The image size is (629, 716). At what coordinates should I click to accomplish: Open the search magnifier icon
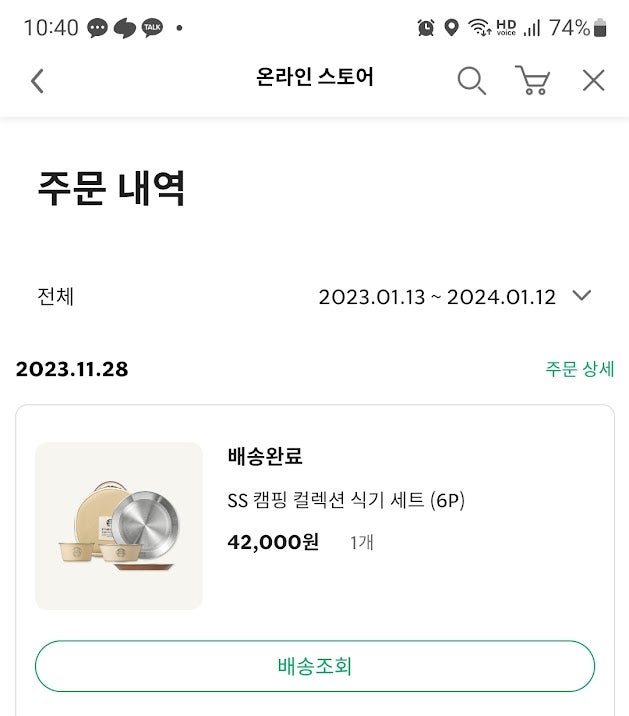click(x=471, y=80)
